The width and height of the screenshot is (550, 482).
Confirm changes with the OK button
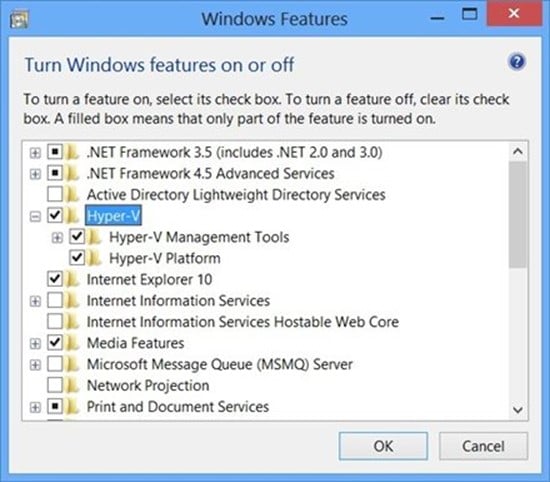383,446
